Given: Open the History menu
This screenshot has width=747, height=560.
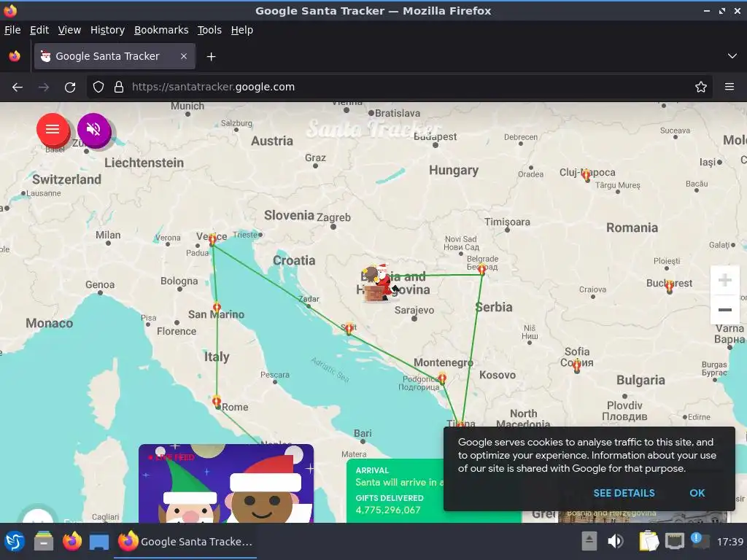Looking at the screenshot, I should pyautogui.click(x=108, y=30).
